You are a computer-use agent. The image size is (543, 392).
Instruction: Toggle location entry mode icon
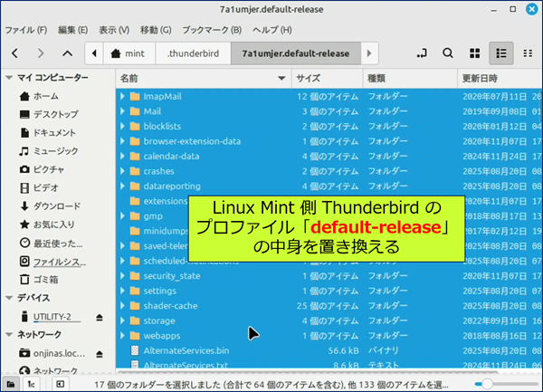[422, 53]
